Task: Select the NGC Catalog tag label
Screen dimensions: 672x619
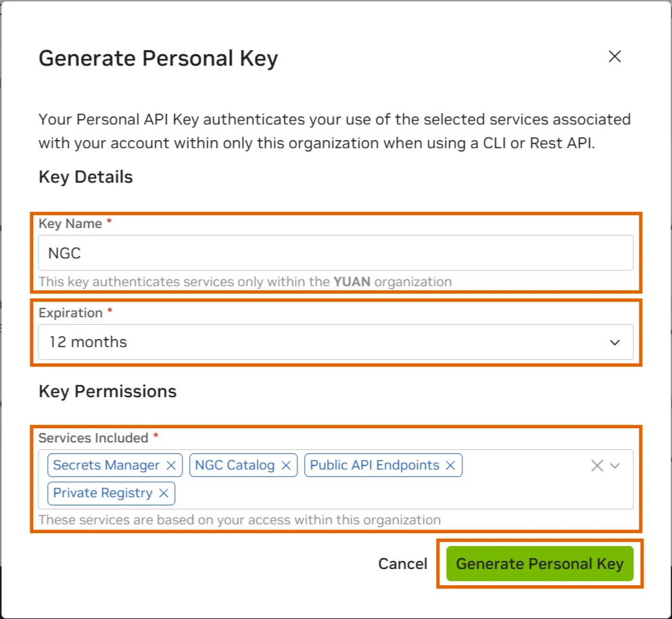Action: pos(235,465)
